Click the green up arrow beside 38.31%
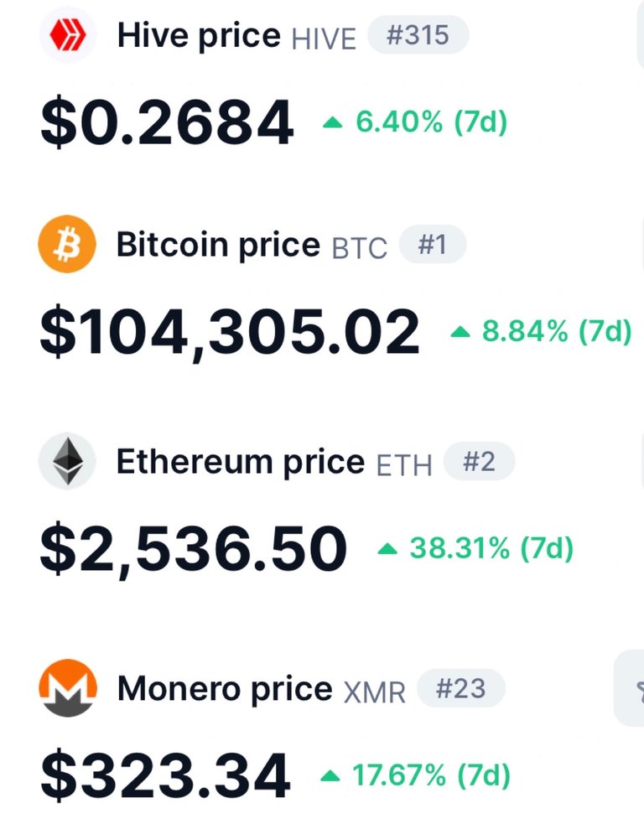 click(388, 549)
